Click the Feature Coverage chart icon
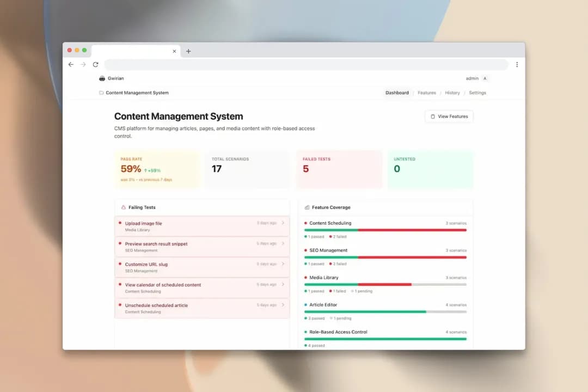588x392 pixels. 307,207
